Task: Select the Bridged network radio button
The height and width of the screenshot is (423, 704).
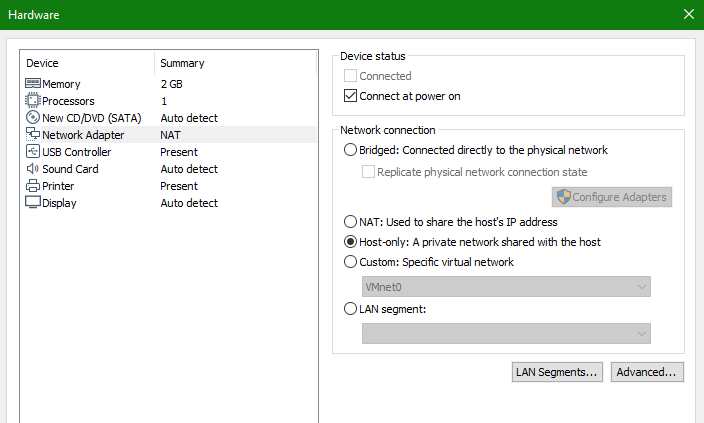Action: pos(350,150)
